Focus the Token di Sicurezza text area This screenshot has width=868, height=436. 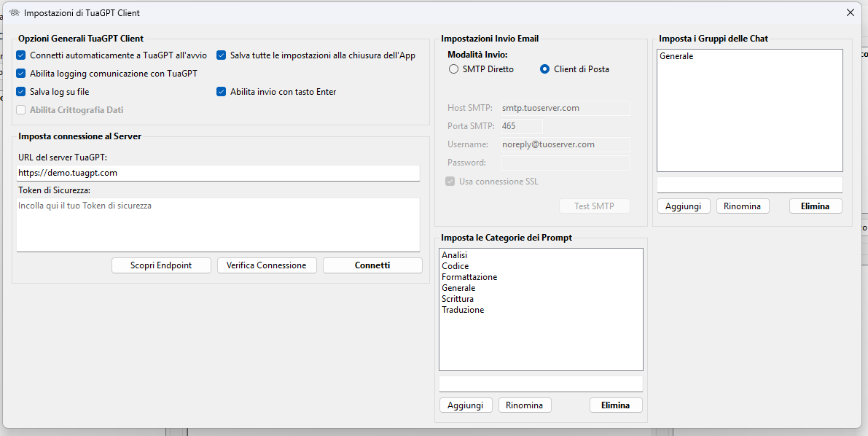[x=217, y=225]
